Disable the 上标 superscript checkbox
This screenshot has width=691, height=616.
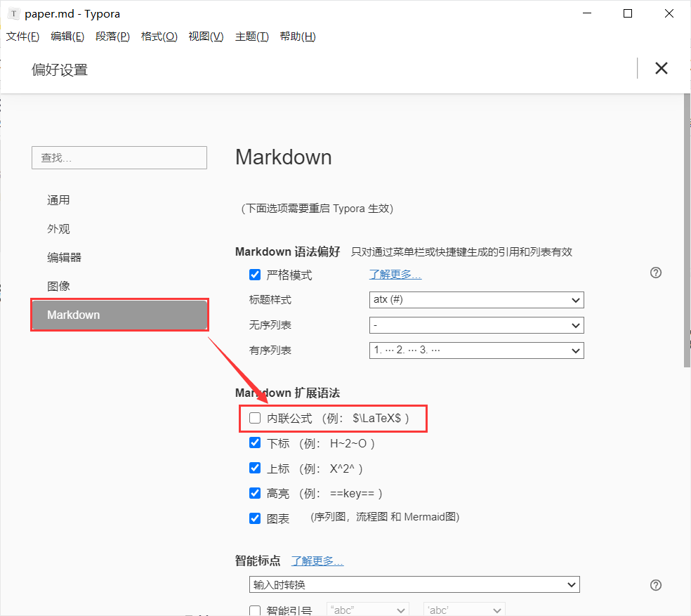[255, 468]
